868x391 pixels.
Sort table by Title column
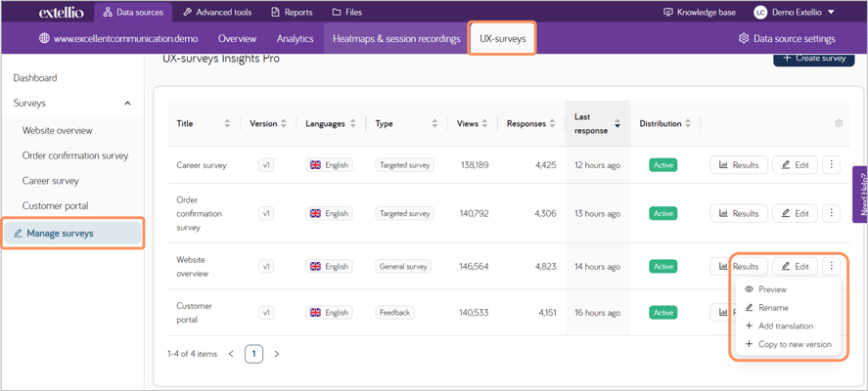click(227, 124)
